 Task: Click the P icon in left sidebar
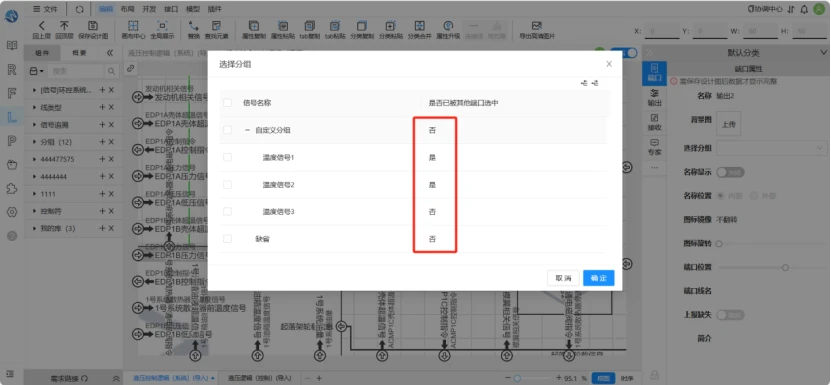pyautogui.click(x=12, y=141)
